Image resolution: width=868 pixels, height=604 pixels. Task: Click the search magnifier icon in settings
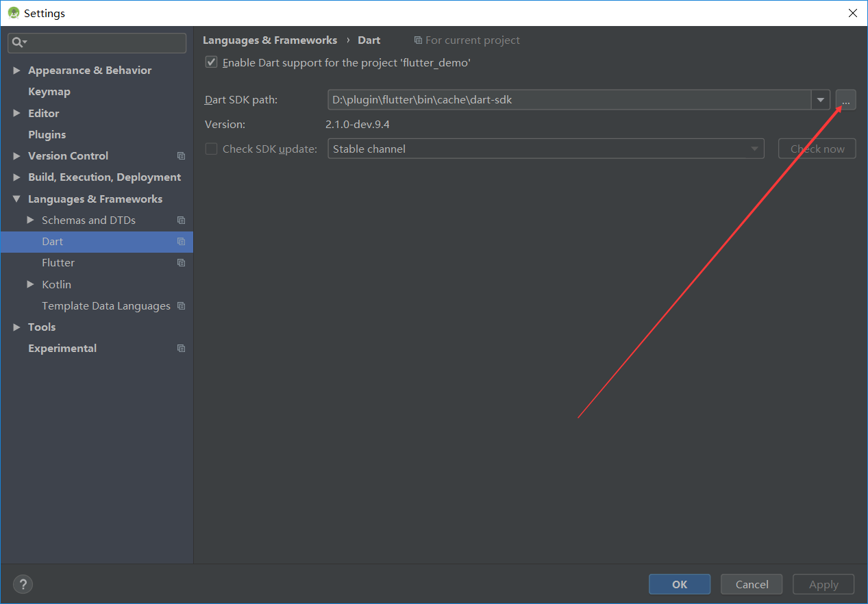pyautogui.click(x=18, y=42)
